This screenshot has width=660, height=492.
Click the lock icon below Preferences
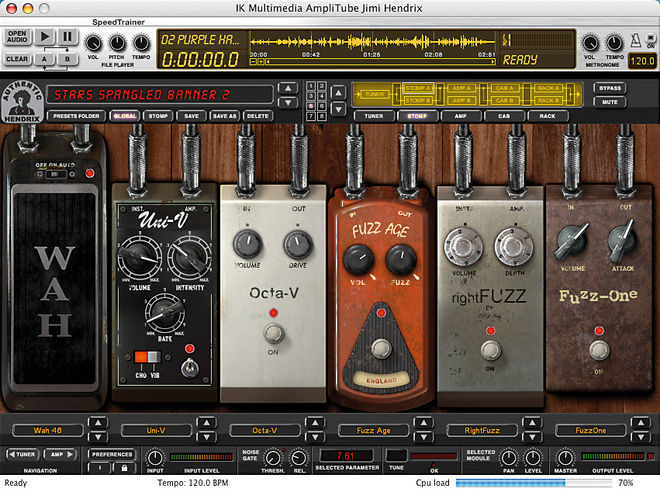pyautogui.click(x=124, y=468)
